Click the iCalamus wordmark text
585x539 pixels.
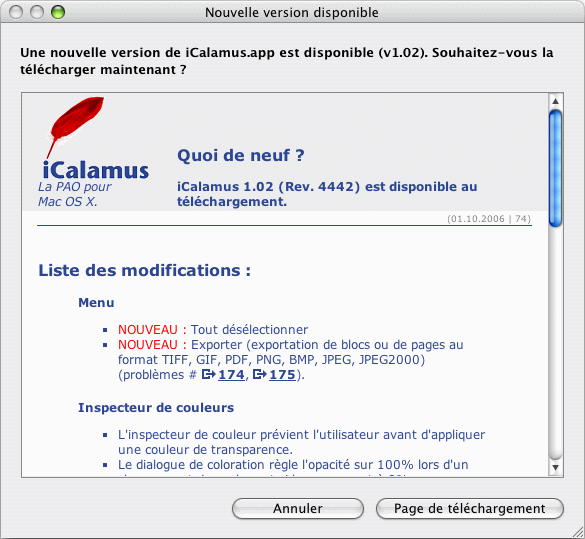pos(96,170)
